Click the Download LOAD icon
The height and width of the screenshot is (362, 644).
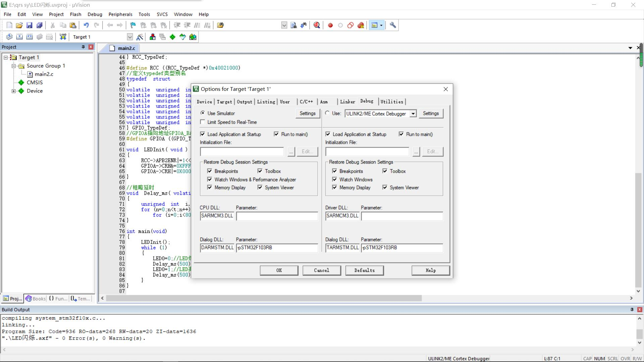(63, 37)
